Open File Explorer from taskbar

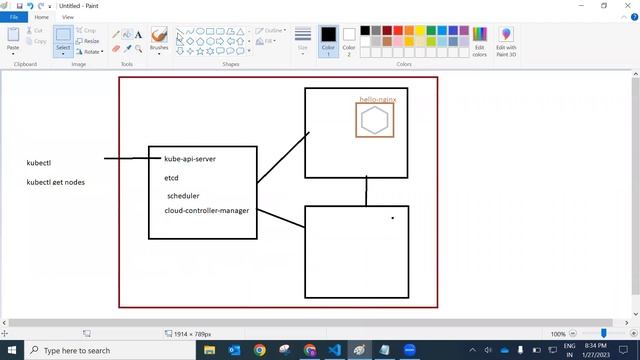[209, 350]
